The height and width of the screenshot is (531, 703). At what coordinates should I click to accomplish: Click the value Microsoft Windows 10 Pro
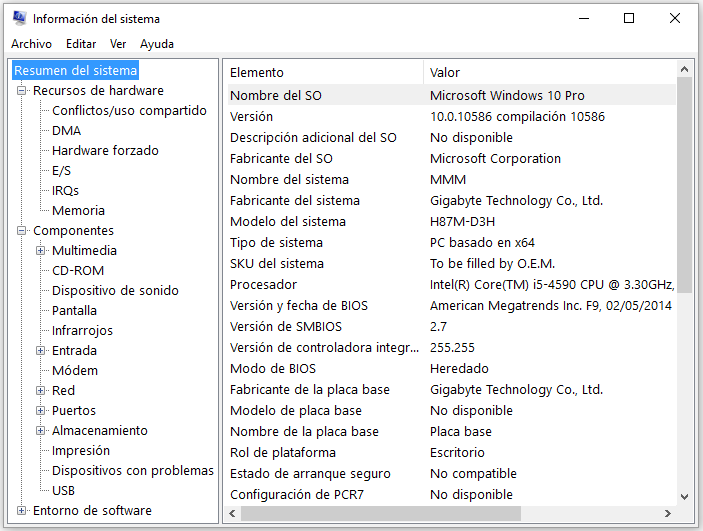point(507,96)
